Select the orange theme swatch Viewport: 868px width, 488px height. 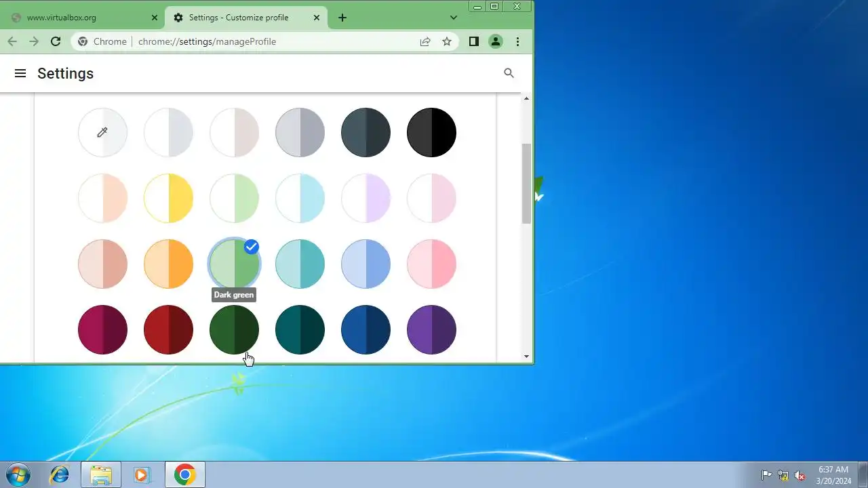(168, 264)
